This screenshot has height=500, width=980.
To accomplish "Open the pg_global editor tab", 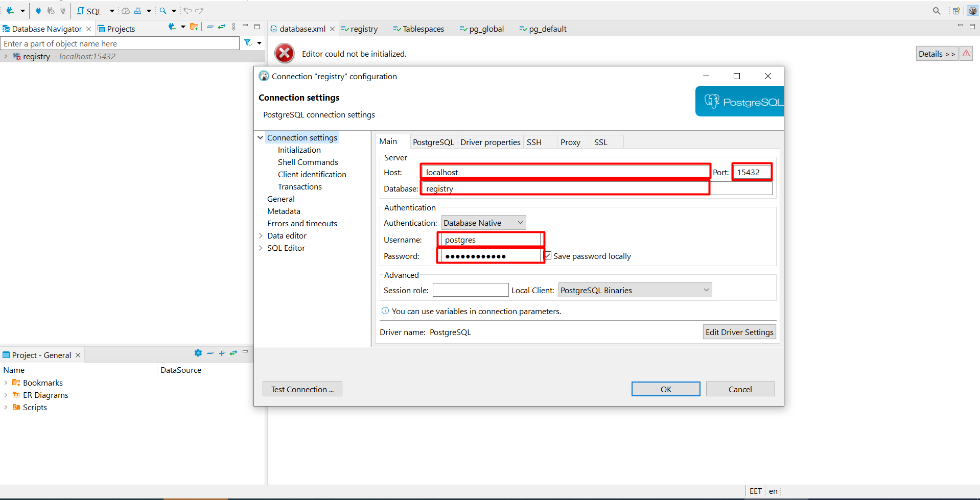I will 482,29.
